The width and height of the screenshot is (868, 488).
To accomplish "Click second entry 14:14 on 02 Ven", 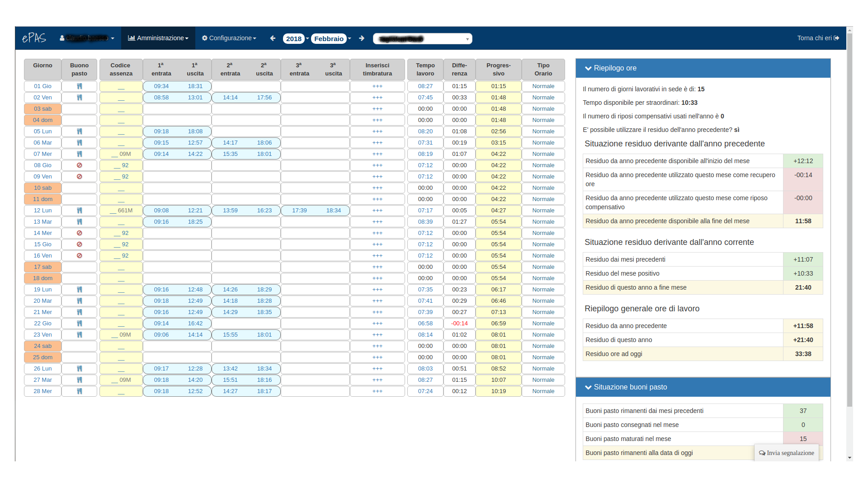I will pyautogui.click(x=230, y=98).
